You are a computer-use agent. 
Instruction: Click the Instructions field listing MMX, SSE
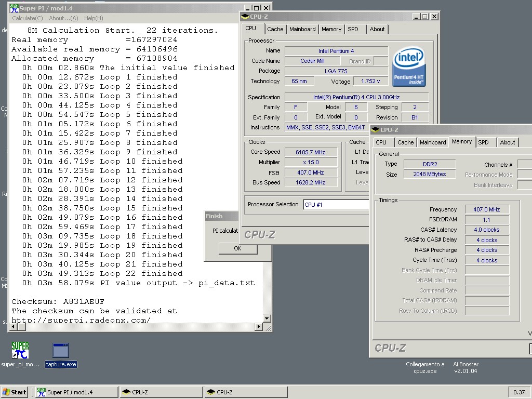326,128
